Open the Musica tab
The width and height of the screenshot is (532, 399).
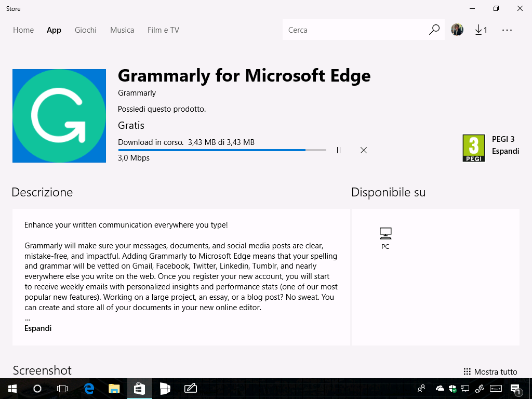[122, 30]
